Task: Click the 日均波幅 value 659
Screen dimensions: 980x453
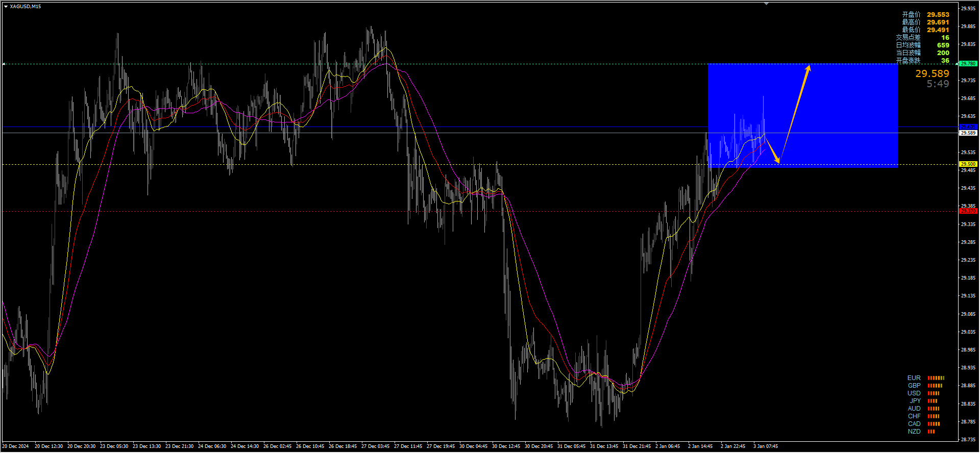Action: click(x=943, y=45)
